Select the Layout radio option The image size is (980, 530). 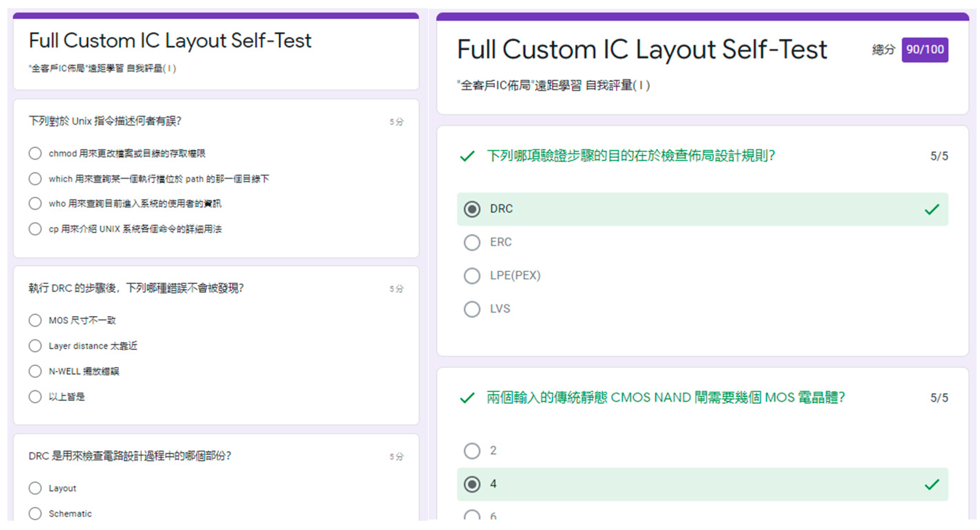(35, 488)
